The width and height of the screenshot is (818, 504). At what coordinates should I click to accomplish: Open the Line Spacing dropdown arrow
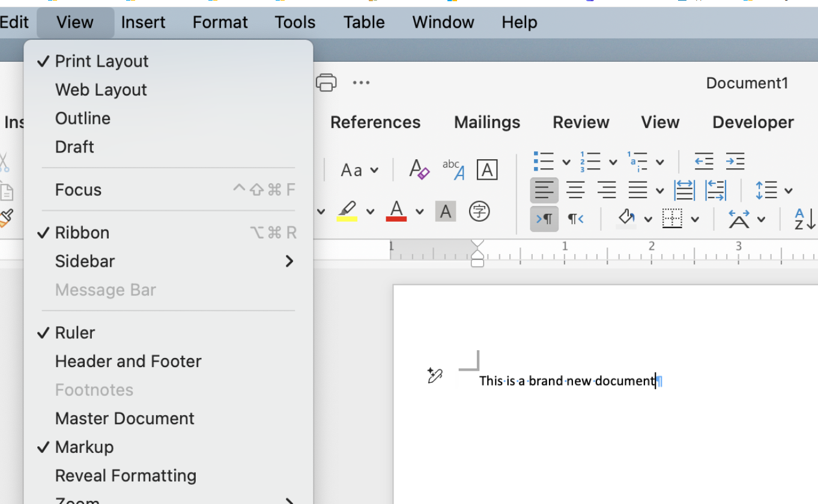(789, 192)
